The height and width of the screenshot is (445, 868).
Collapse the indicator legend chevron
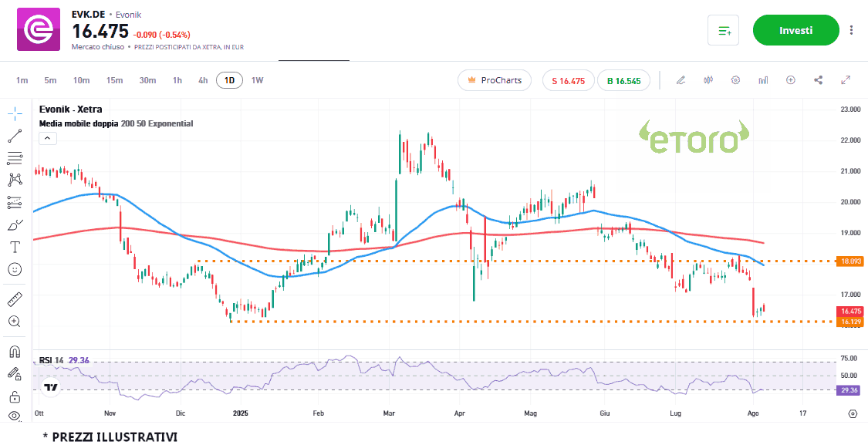(x=47, y=138)
